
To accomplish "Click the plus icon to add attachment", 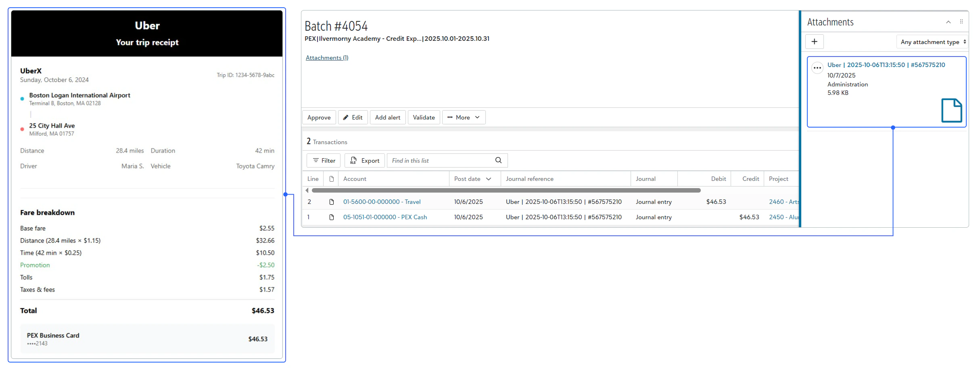I will [814, 42].
